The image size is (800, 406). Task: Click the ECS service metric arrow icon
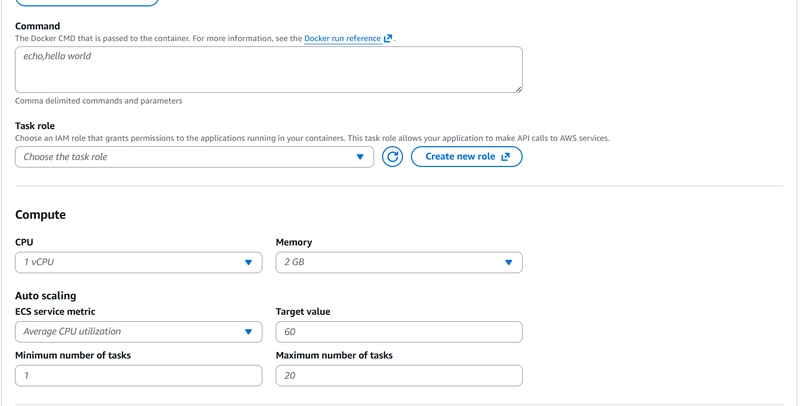[248, 332]
